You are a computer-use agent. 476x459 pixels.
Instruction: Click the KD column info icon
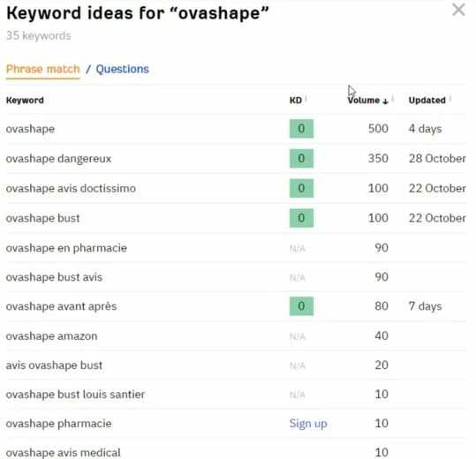coord(306,98)
